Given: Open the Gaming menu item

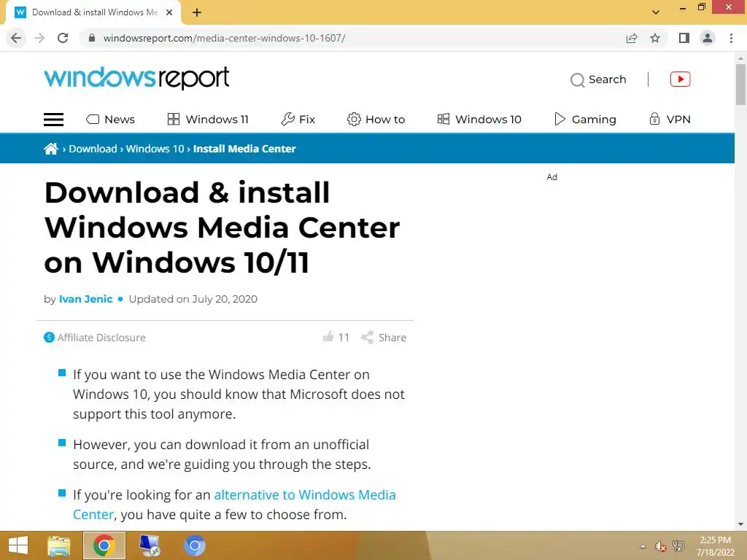Looking at the screenshot, I should 585,119.
